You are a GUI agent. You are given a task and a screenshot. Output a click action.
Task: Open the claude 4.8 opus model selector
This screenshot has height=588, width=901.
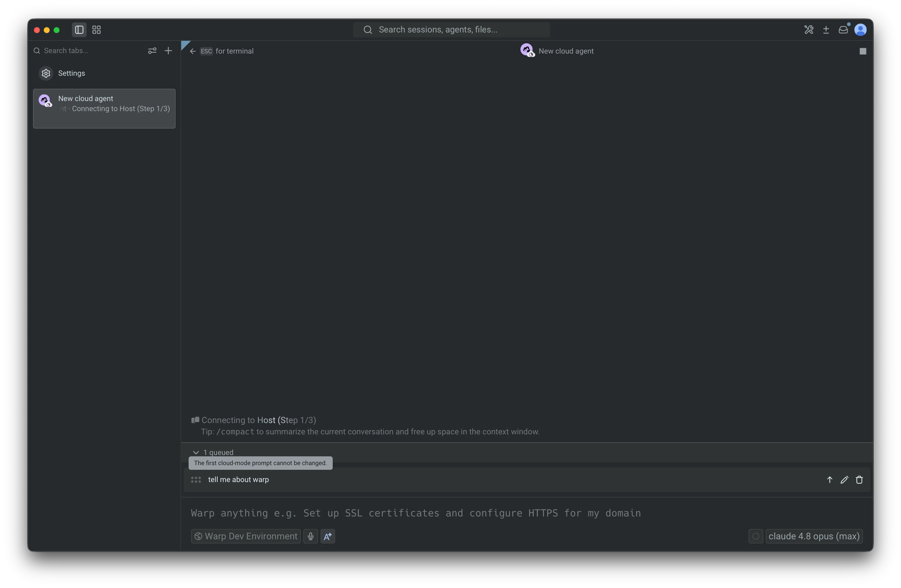pos(814,536)
